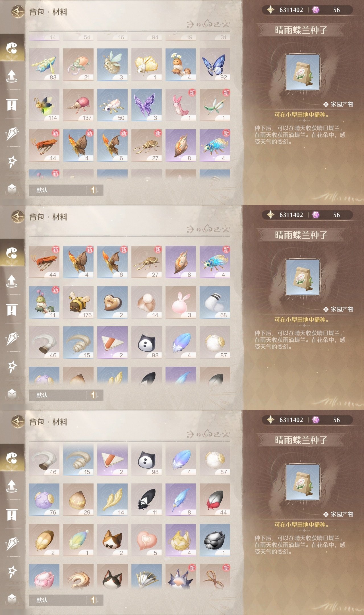Open the middle exclamation banner sidebar tab
Screen dimensions: 364x615
pyautogui.click(x=12, y=310)
